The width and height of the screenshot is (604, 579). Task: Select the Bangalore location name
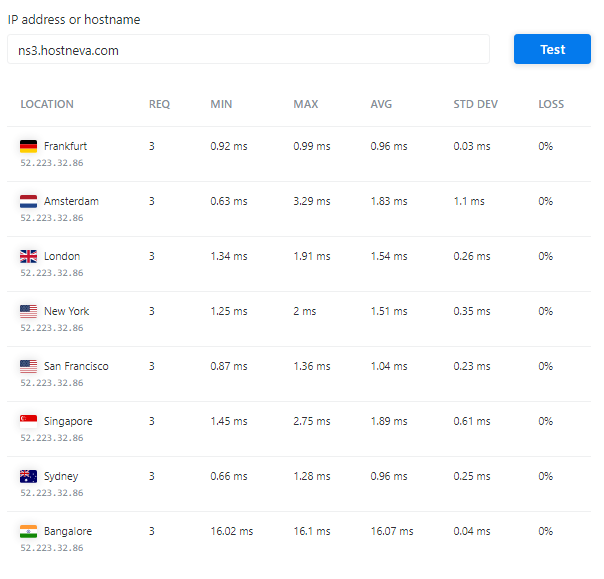pyautogui.click(x=68, y=532)
